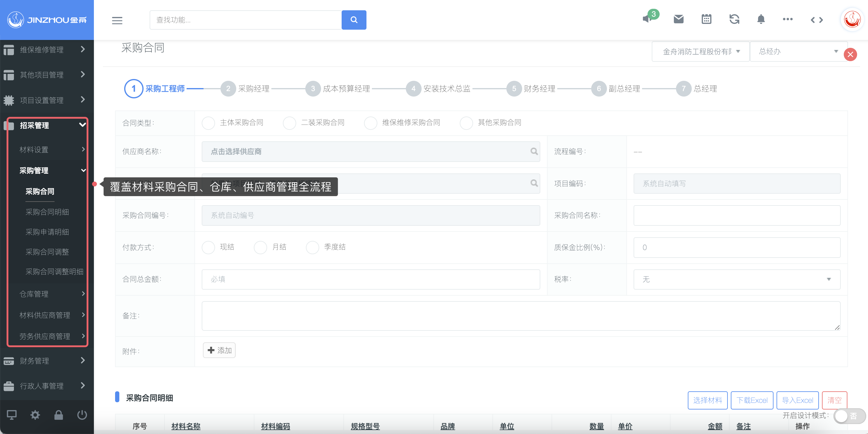868x434 pixels.
Task: Select 主体采购合同 contract type
Action: pyautogui.click(x=209, y=123)
